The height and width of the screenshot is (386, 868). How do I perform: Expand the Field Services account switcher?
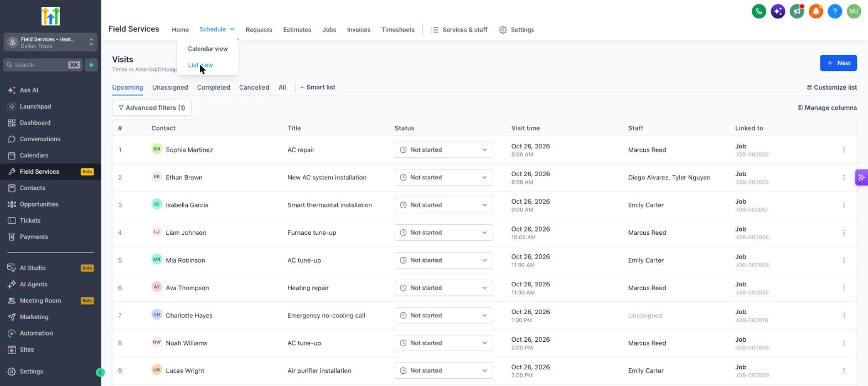[50, 42]
